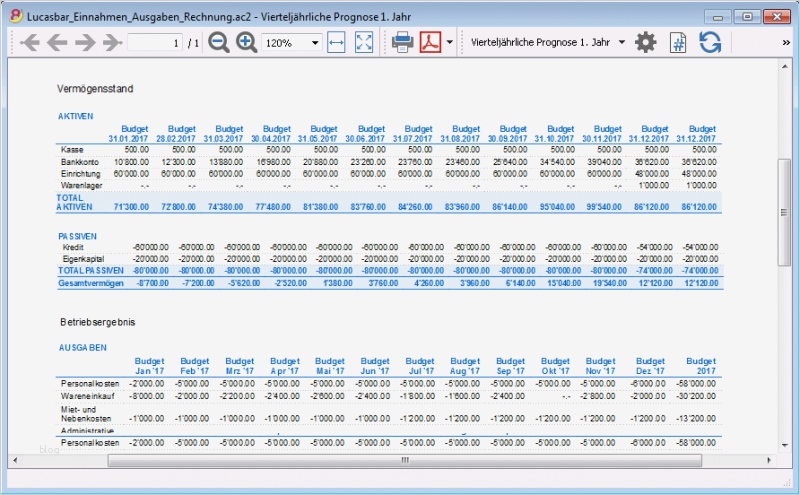Image resolution: width=800 pixels, height=495 pixels.
Task: Click the TOTAL AKTIVEN row label
Action: click(x=74, y=202)
